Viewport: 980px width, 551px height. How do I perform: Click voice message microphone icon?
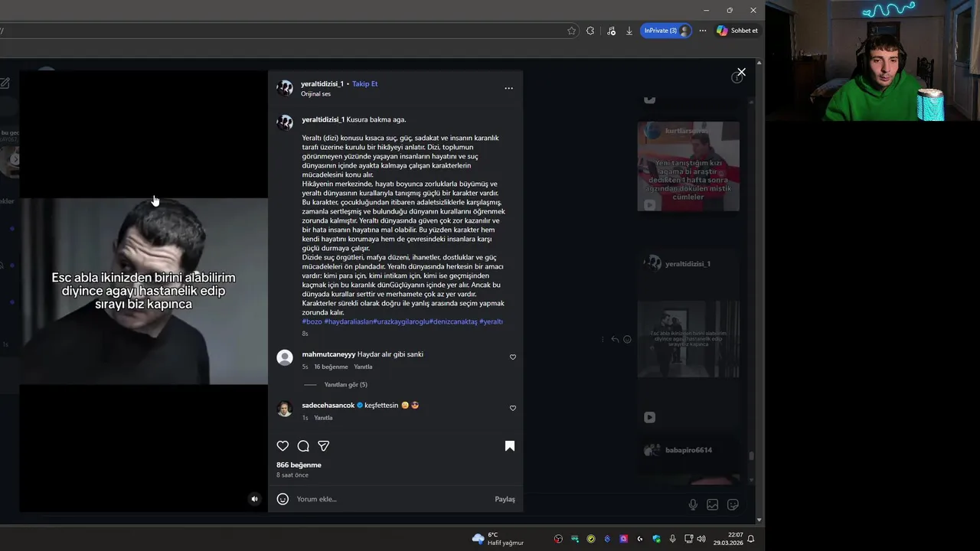693,504
